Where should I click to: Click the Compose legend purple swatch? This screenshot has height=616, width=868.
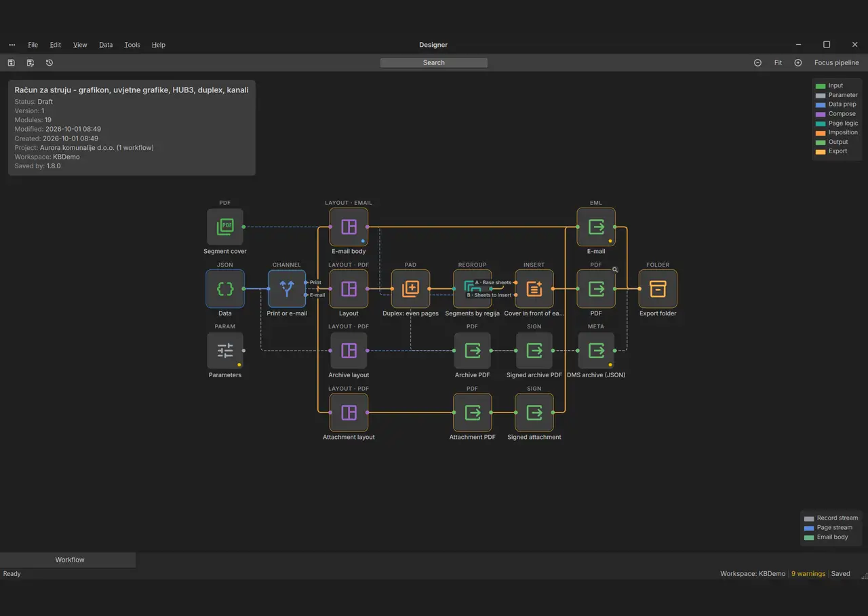pos(821,114)
